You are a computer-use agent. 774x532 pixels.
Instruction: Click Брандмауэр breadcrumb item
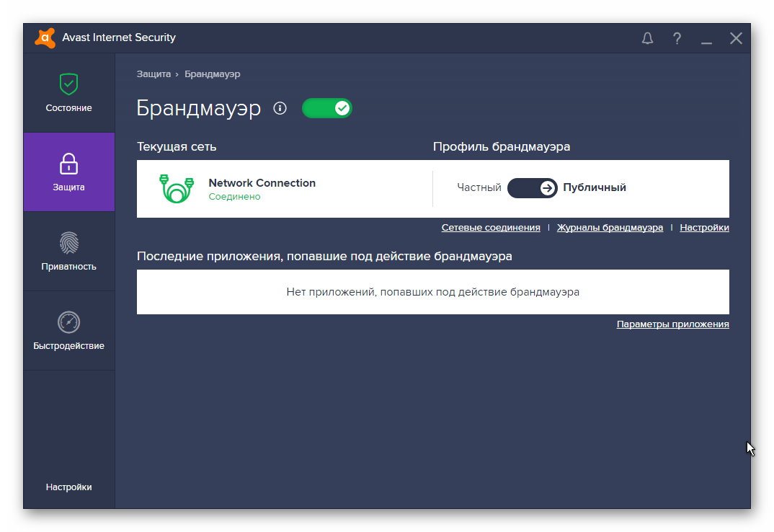[213, 74]
